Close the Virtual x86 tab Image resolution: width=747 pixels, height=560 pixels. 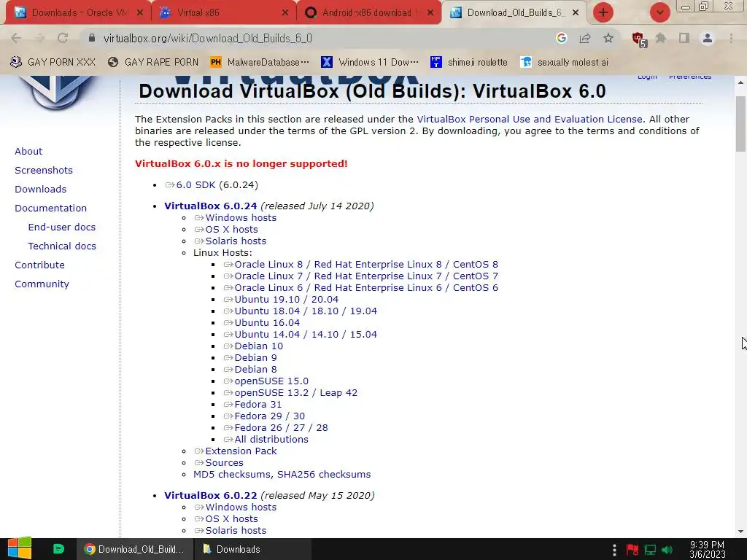pyautogui.click(x=285, y=13)
